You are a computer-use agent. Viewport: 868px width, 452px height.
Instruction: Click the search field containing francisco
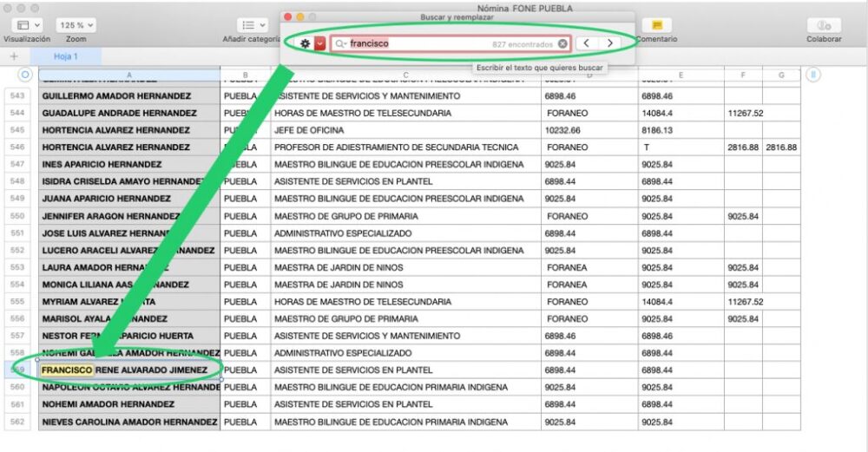point(450,43)
